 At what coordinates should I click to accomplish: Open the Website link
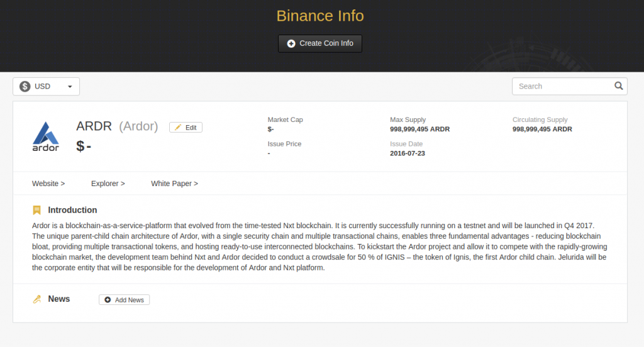[x=48, y=184]
